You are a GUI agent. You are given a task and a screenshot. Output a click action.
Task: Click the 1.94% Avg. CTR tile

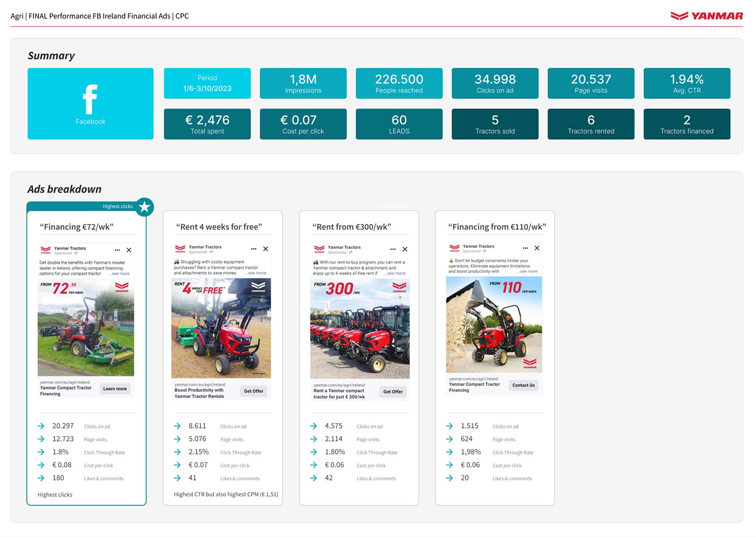click(x=687, y=83)
